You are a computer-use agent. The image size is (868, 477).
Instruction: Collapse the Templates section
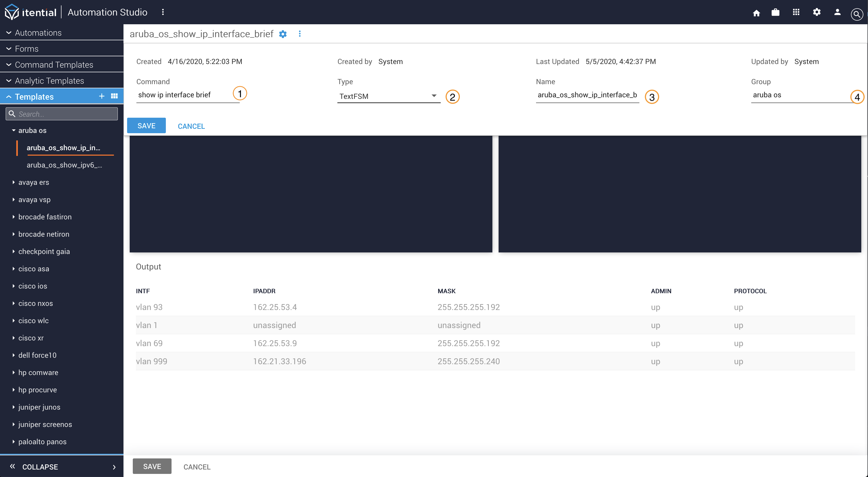[9, 97]
